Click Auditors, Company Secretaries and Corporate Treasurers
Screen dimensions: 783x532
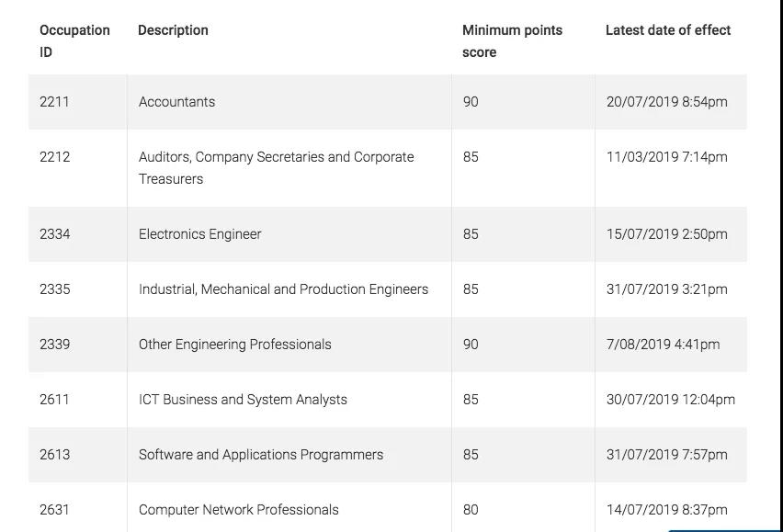276,167
